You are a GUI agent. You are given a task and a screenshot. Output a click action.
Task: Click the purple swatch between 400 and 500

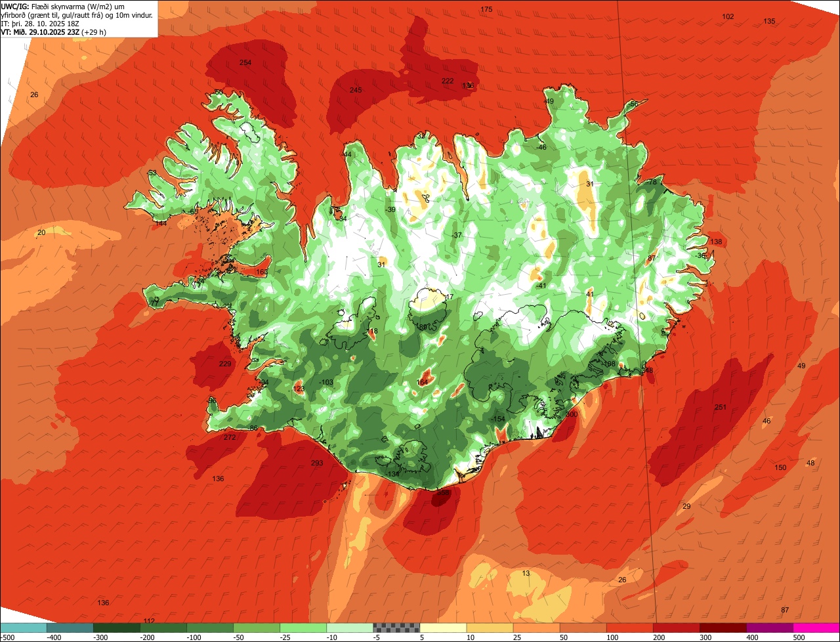click(769, 628)
